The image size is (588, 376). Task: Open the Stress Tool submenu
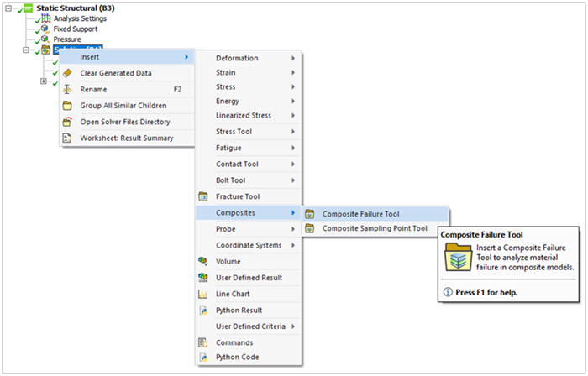244,132
